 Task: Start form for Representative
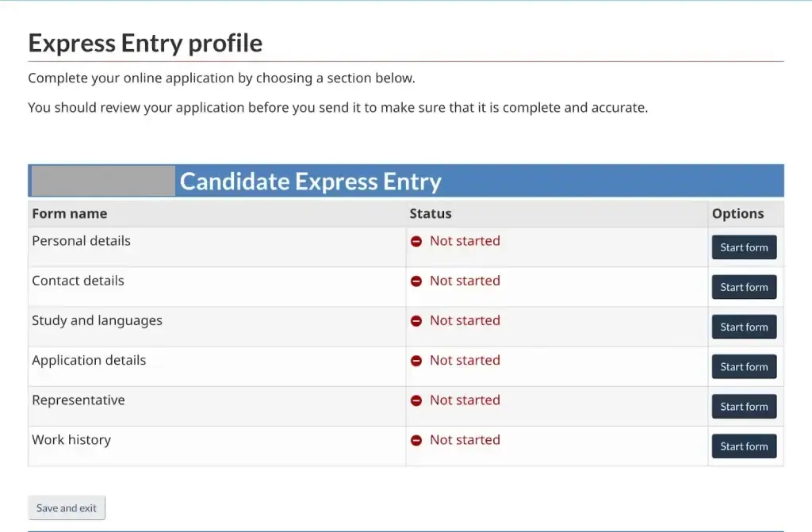pyautogui.click(x=744, y=406)
